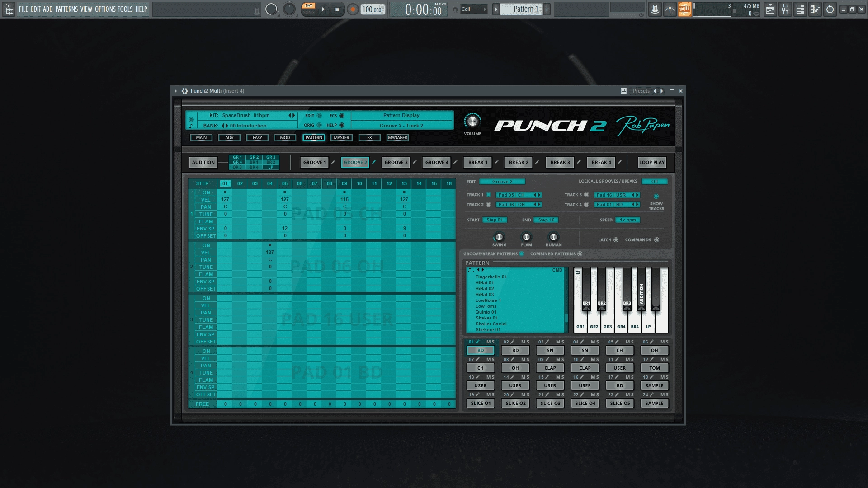Select the GROOVE 3 button
The width and height of the screenshot is (868, 488).
pyautogui.click(x=396, y=162)
